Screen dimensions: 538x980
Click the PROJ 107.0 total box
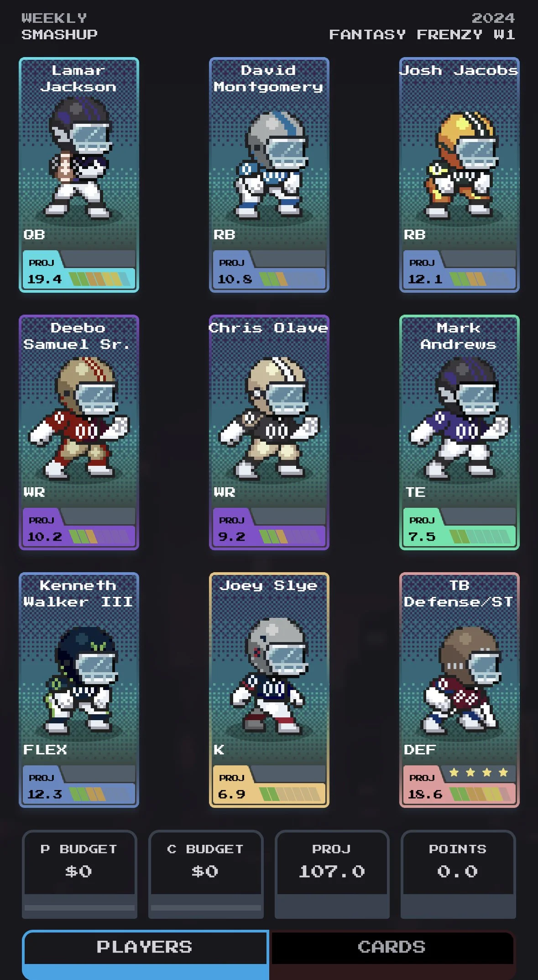pyautogui.click(x=332, y=874)
